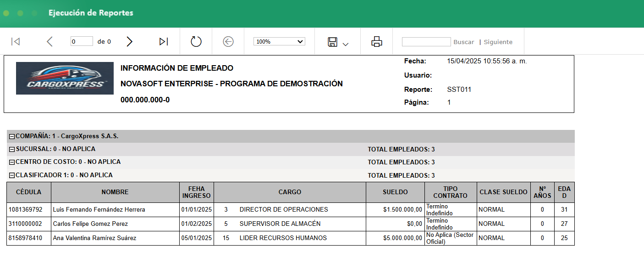Viewport: 644px width, 269px height.
Task: Click entry date 01/01/2025
Action: click(x=197, y=209)
